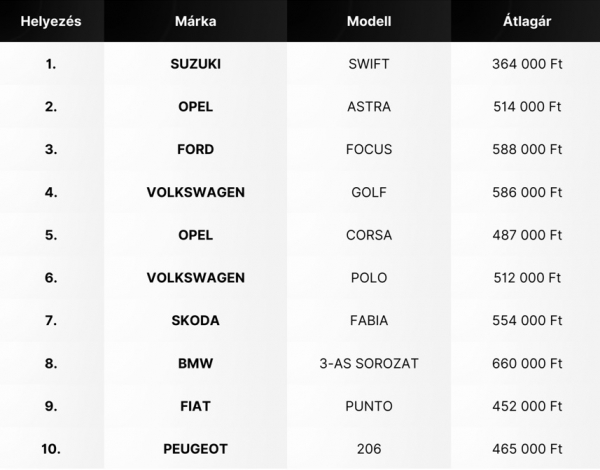Click the GOLF model cell

coord(368,192)
